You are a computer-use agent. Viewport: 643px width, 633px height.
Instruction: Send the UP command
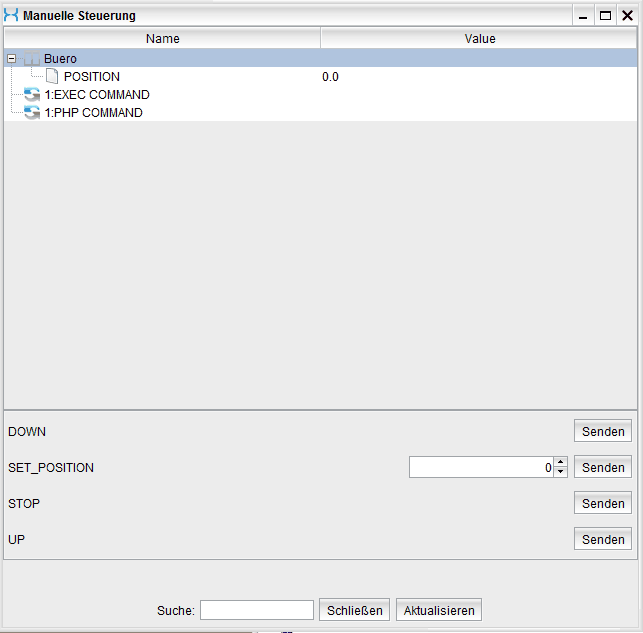click(x=603, y=540)
